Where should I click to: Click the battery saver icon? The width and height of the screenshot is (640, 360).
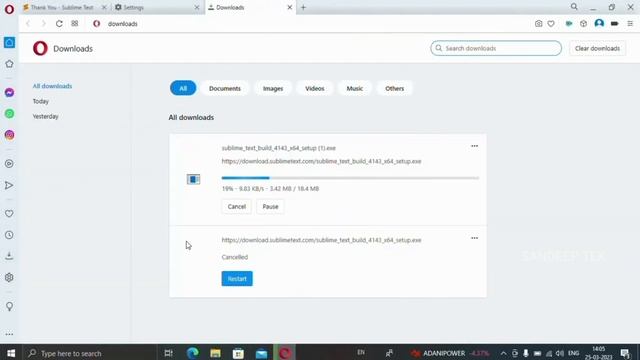point(614,24)
